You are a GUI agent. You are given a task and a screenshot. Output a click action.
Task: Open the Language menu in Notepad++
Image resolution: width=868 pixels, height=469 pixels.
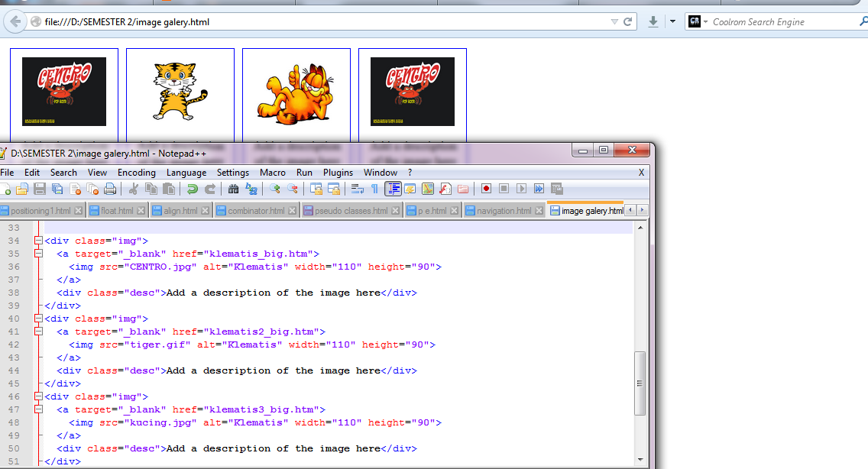[186, 173]
